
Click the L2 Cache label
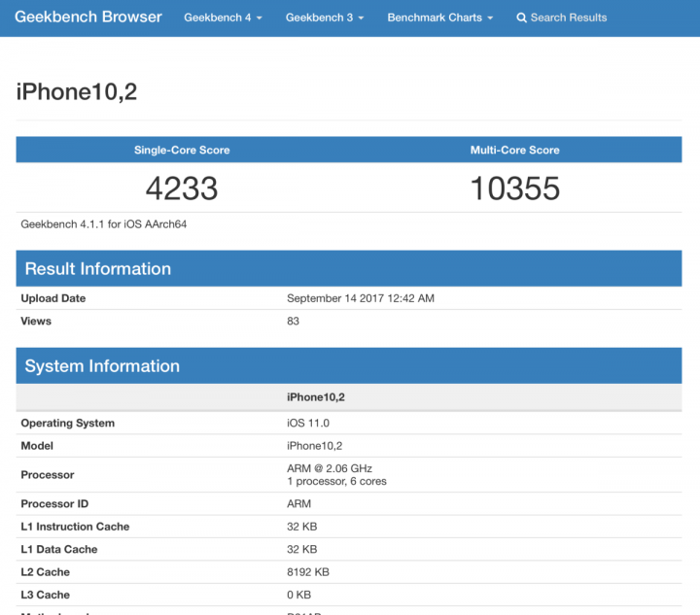pos(45,571)
